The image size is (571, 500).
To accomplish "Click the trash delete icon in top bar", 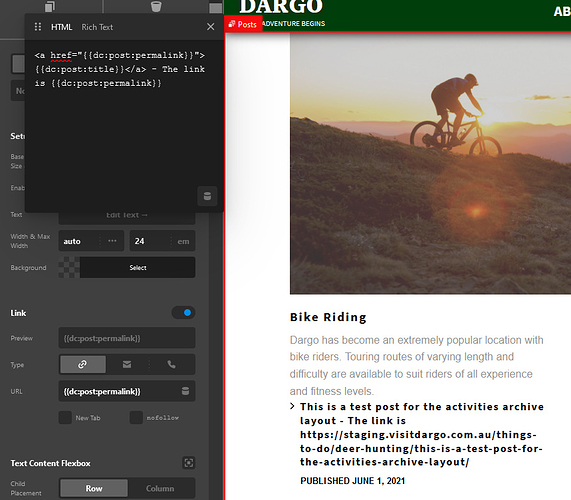I will click(156, 6).
